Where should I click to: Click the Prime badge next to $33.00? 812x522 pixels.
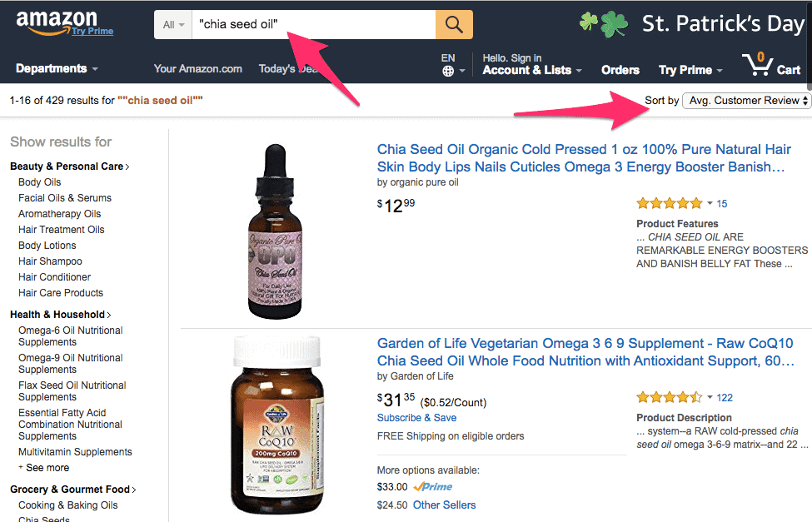click(x=432, y=487)
